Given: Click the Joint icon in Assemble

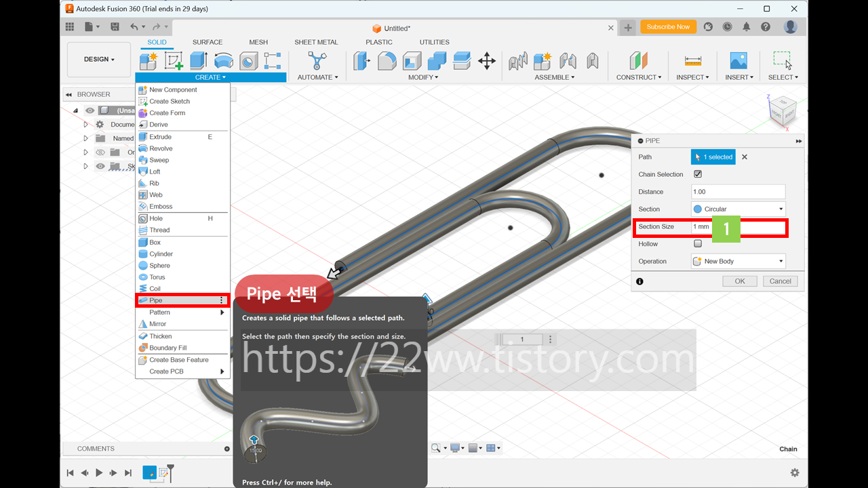Looking at the screenshot, I should [568, 61].
